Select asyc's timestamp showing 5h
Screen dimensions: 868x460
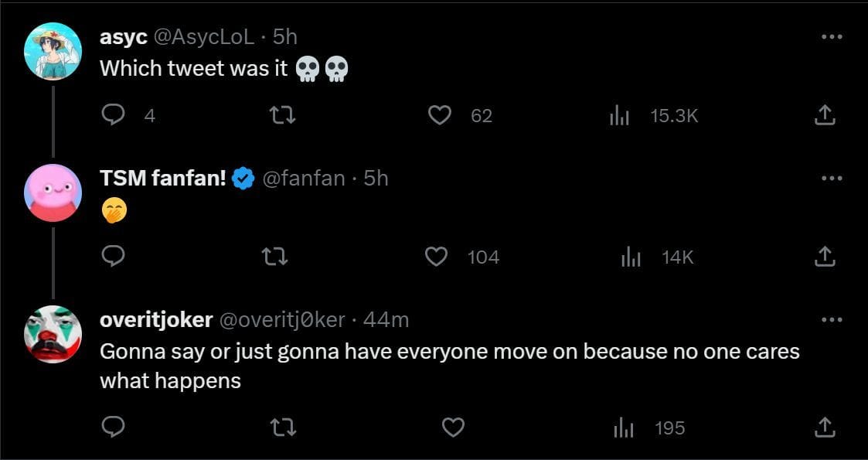tap(286, 36)
